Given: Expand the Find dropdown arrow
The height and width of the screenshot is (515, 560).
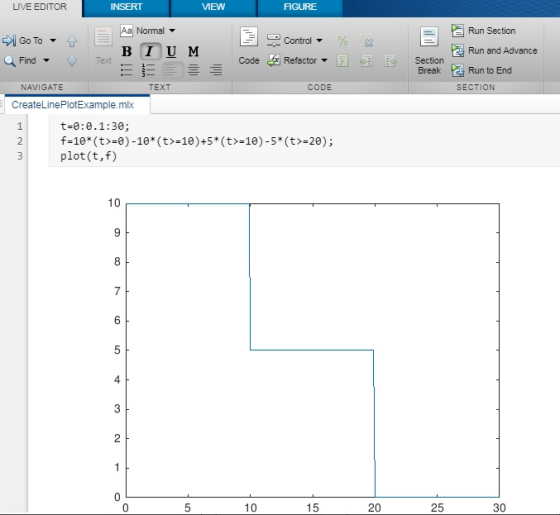Looking at the screenshot, I should pos(46,60).
